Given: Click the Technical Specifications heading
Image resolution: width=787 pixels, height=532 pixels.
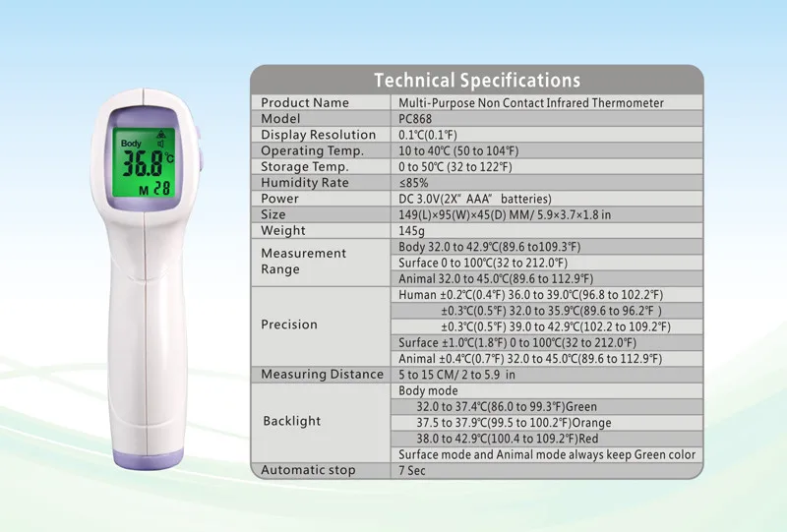Looking at the screenshot, I should pos(477,81).
